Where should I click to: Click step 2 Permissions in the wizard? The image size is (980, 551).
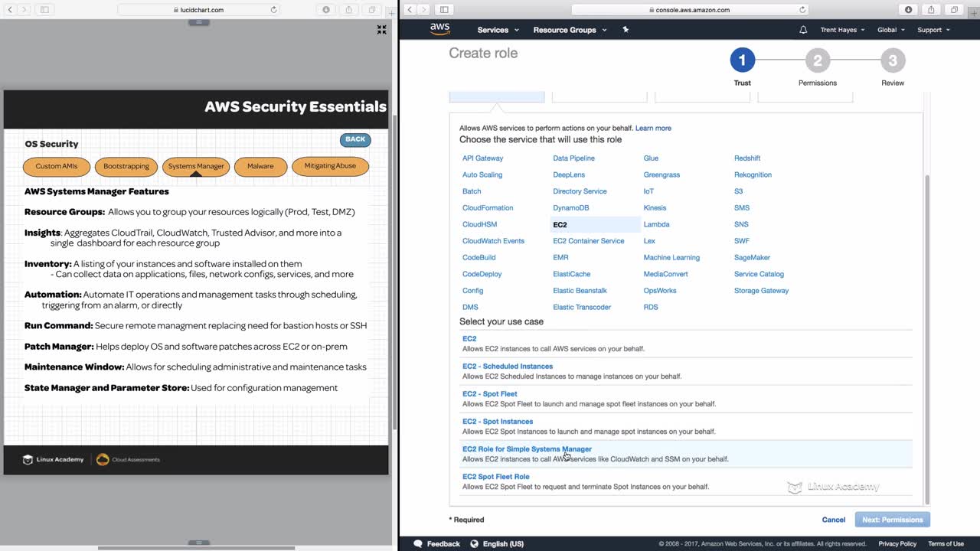(818, 60)
